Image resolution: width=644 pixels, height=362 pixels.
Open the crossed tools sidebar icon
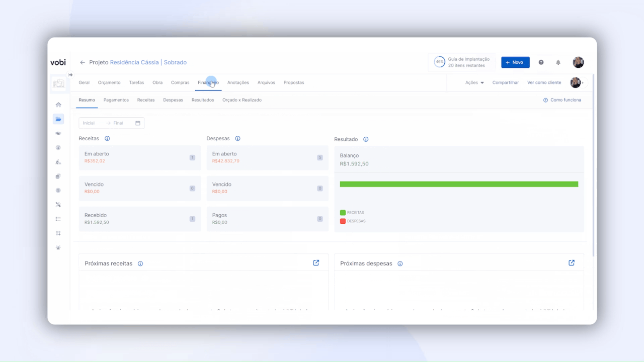(58, 205)
